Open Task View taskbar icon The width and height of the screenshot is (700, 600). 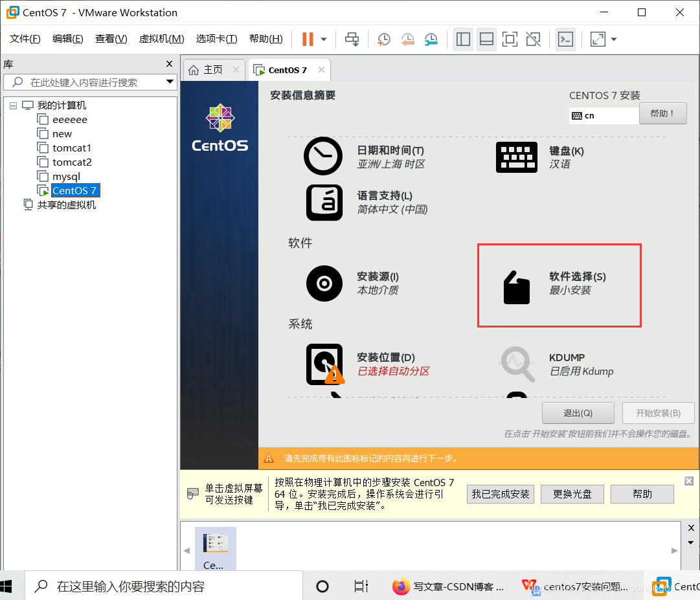tap(361, 586)
